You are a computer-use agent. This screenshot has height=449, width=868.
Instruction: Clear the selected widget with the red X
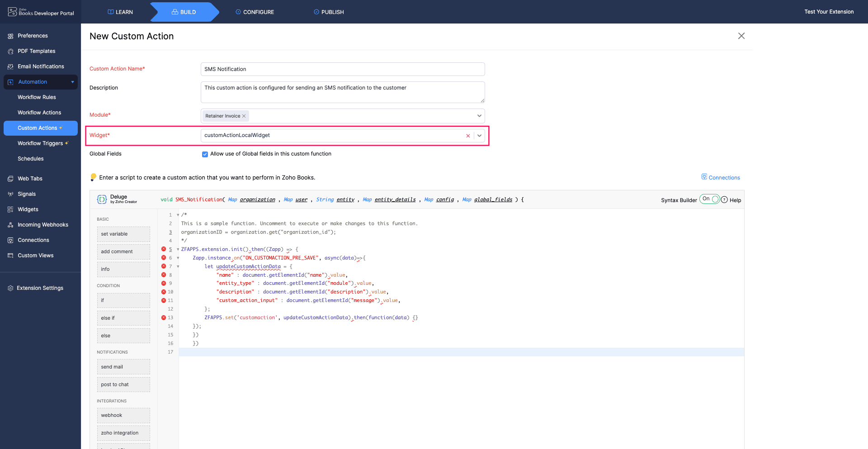coord(468,136)
